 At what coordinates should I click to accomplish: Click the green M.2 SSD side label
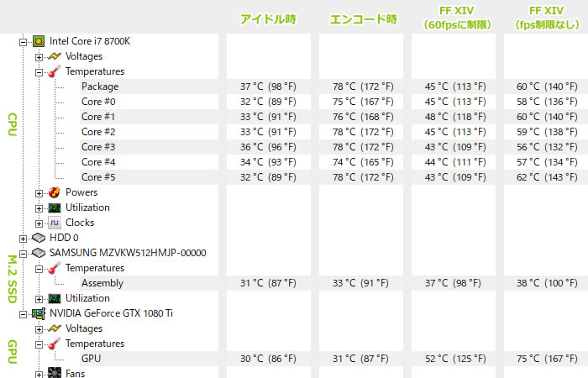13,279
